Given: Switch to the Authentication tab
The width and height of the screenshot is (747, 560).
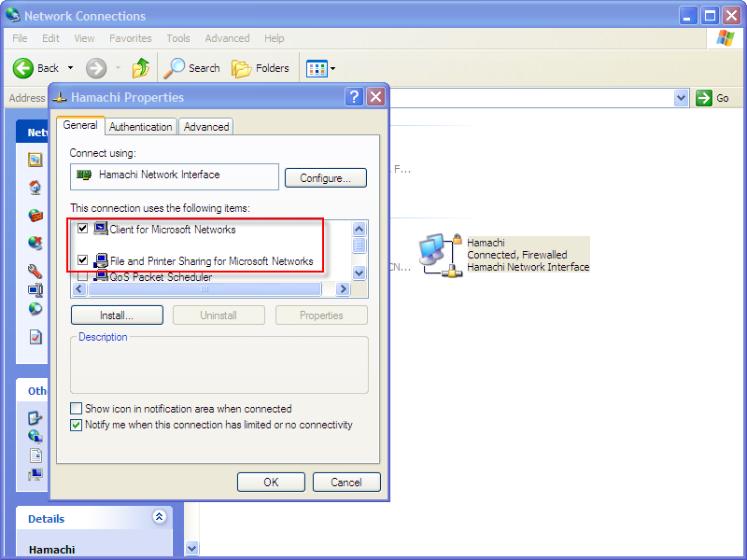Looking at the screenshot, I should click(141, 127).
